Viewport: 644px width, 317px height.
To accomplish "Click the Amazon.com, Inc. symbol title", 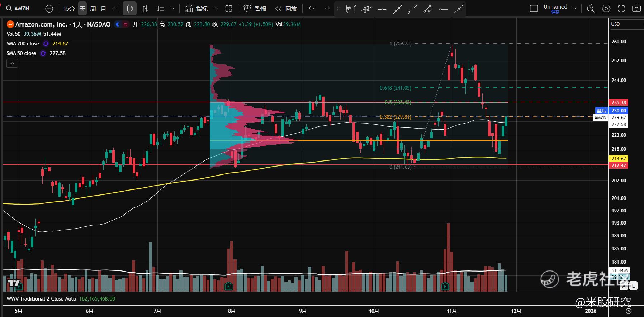I will 63,24.
